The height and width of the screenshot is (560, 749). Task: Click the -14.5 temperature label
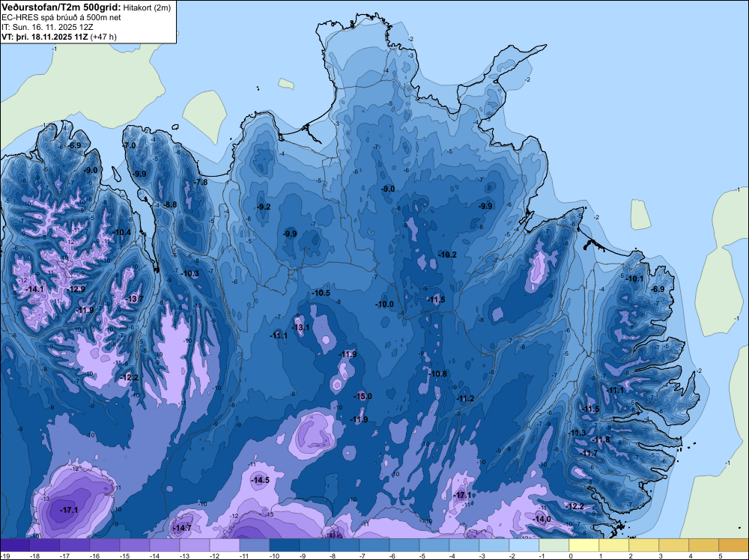click(x=261, y=480)
